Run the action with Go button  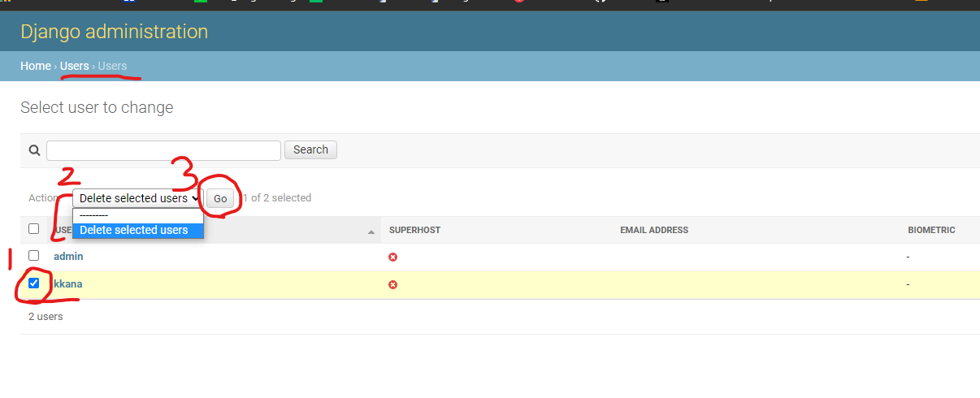pyautogui.click(x=220, y=199)
